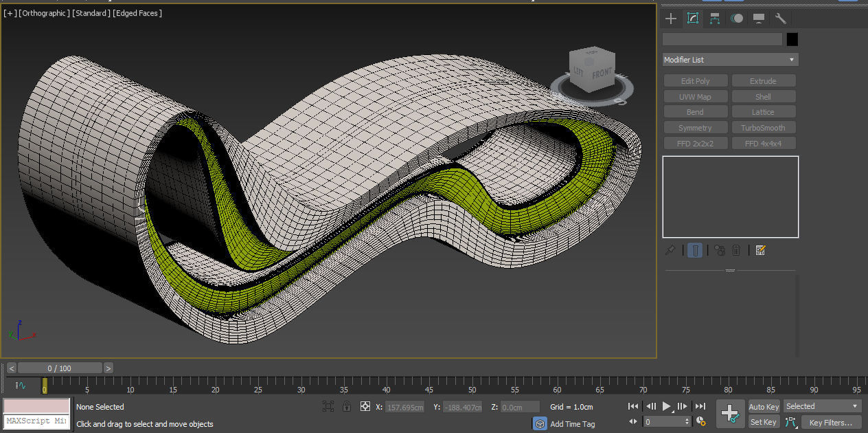Toggle Isolate Selection icon
The image size is (868, 433).
coord(328,407)
